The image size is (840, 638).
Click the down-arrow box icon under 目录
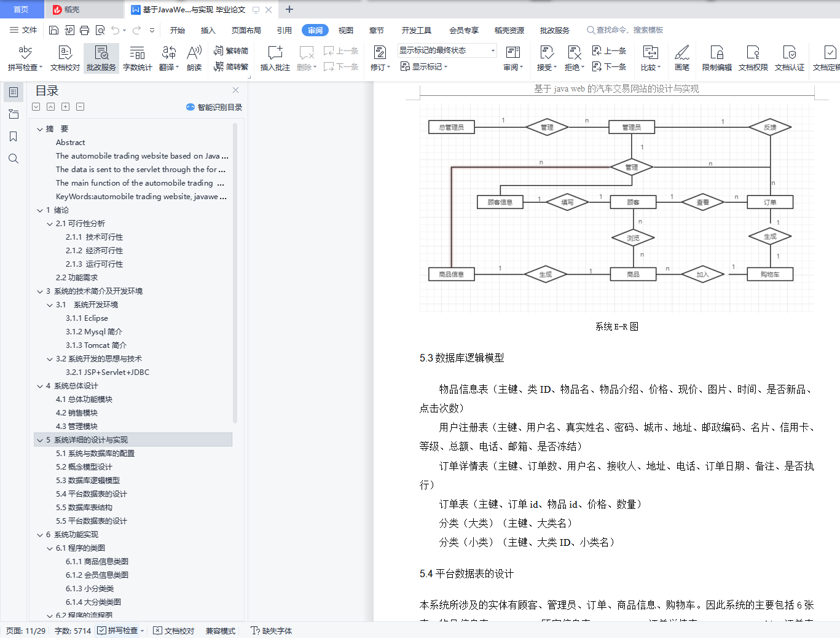point(36,107)
